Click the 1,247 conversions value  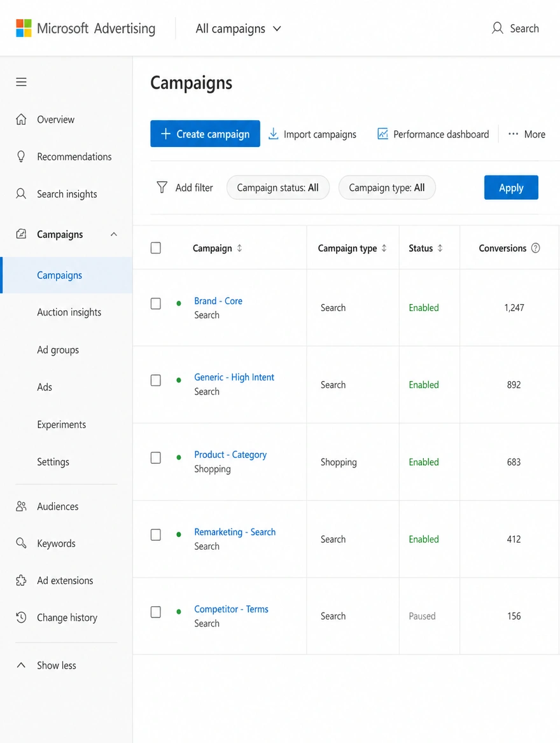tap(514, 307)
